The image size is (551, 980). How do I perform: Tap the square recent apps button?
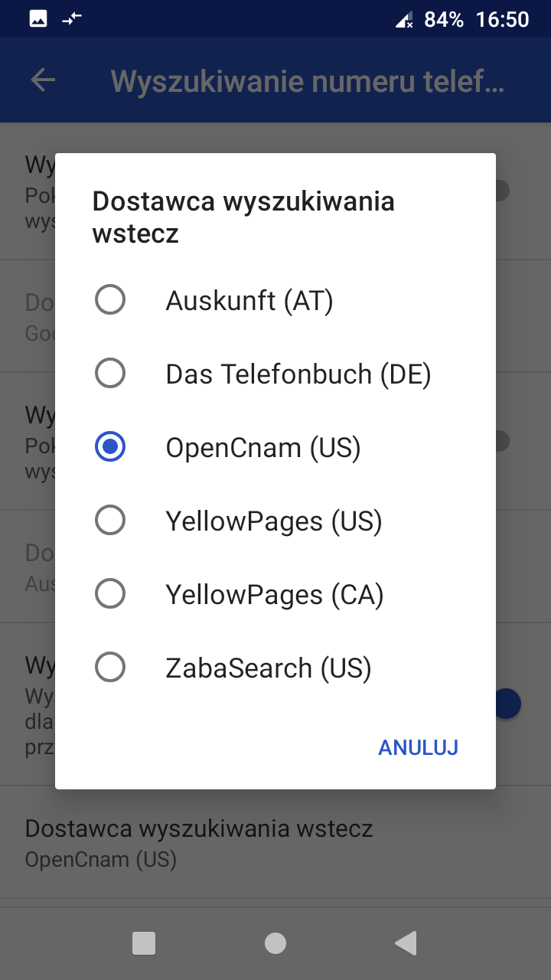pos(144,943)
